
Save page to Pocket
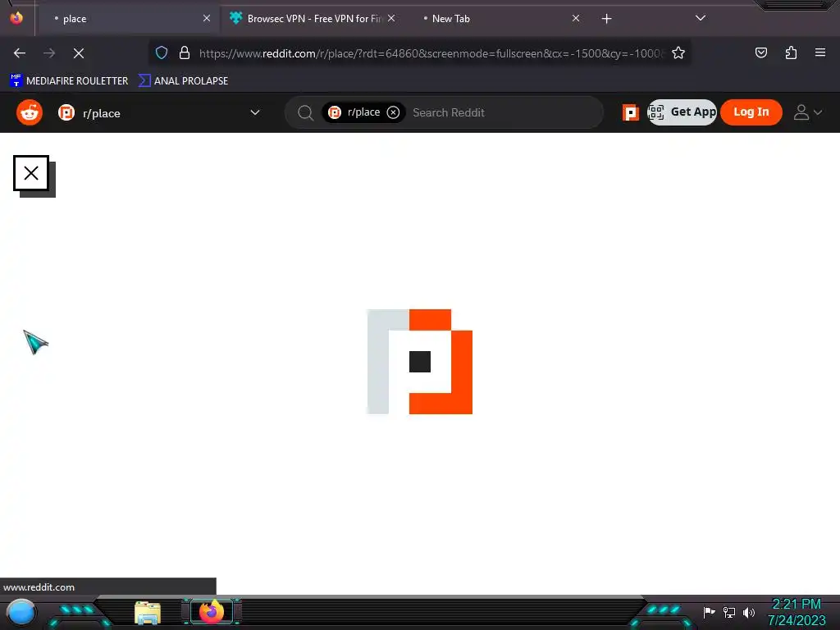point(760,52)
